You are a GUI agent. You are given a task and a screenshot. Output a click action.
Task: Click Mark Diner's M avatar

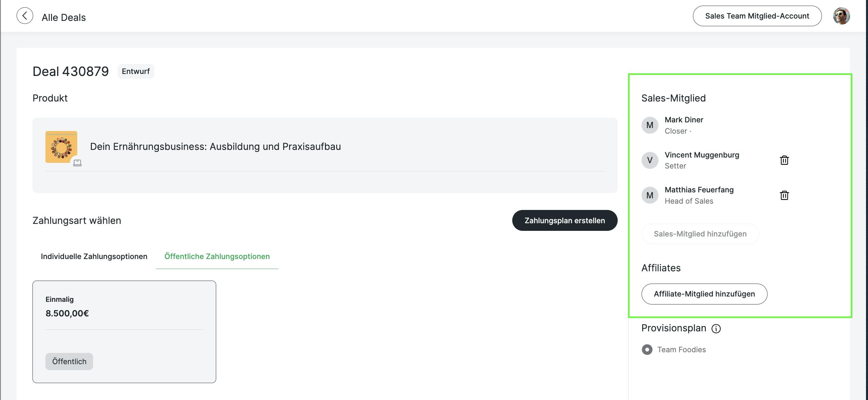pos(650,125)
